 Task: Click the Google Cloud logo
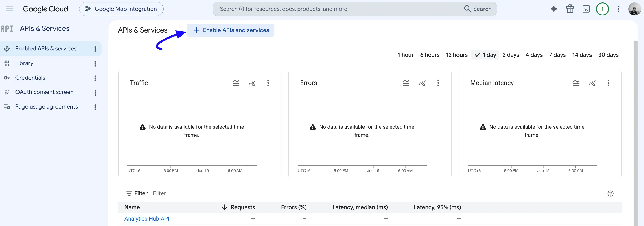[x=45, y=9]
